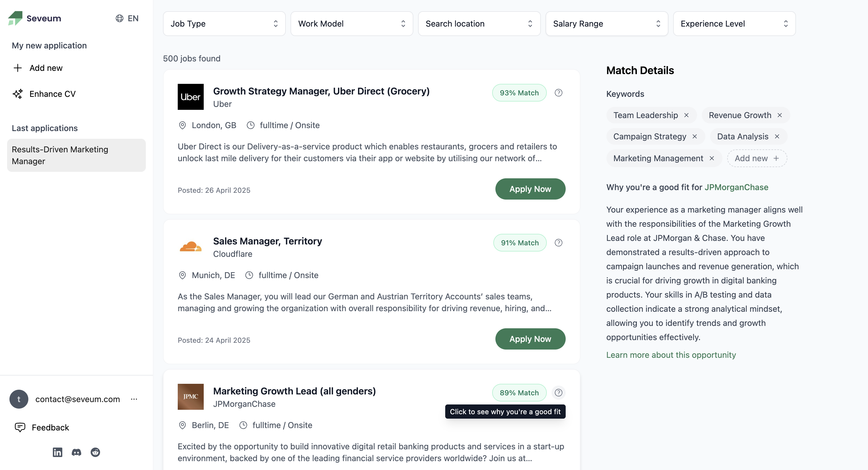Remove the Team Leadership keyword
868x470 pixels.
[686, 115]
